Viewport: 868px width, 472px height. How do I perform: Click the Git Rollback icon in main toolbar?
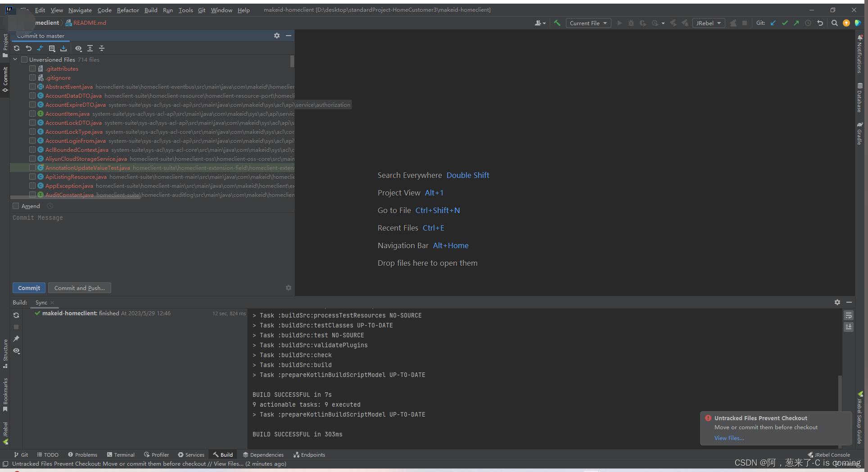click(x=820, y=23)
